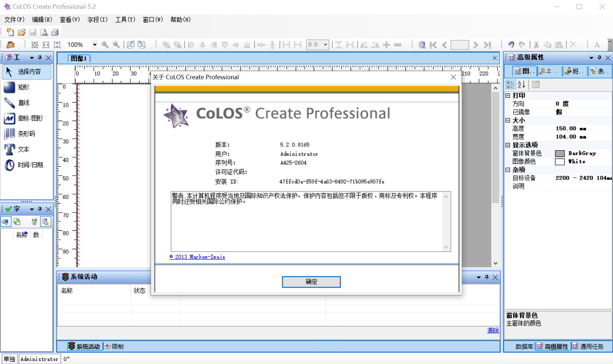The height and width of the screenshot is (364, 613).
Task: Switch to the 数据库 panel tab
Action: click(524, 347)
